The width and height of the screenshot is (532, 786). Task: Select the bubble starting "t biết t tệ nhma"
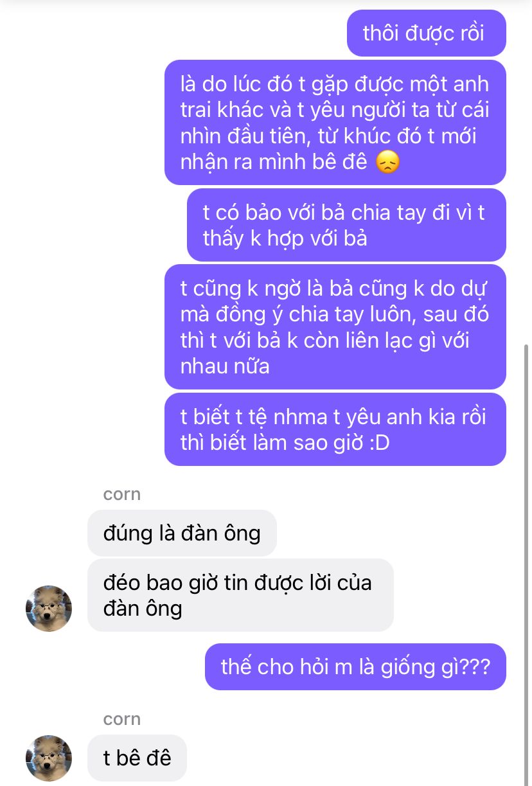pos(335,429)
